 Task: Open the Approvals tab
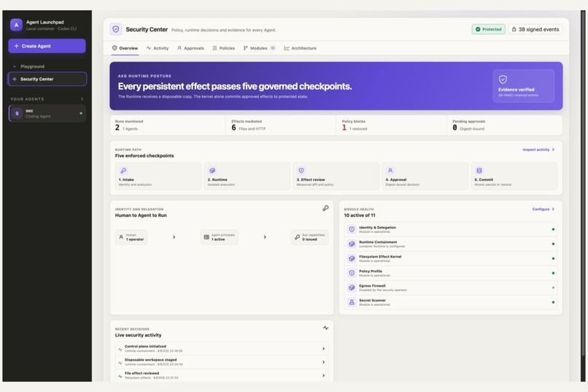190,48
